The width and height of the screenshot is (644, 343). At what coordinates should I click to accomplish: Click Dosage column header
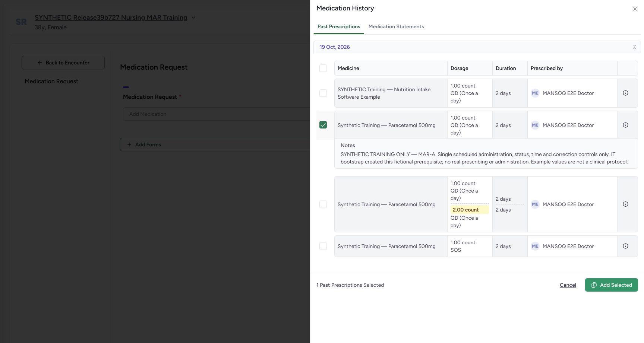(459, 68)
